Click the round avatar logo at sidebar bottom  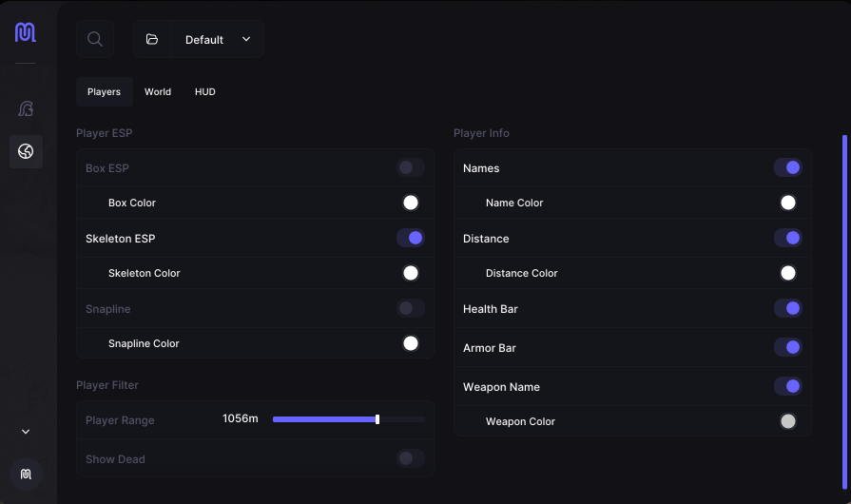[x=26, y=474]
